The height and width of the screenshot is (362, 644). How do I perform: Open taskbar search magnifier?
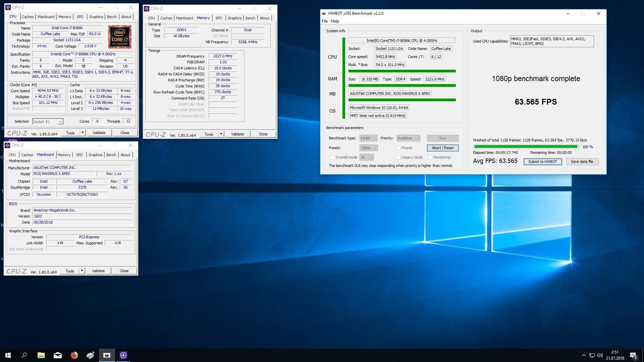[x=24, y=355]
